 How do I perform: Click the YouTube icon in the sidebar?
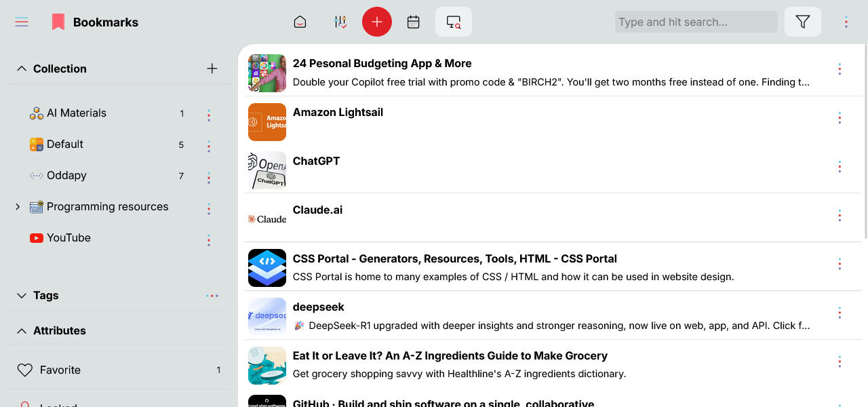[x=36, y=237]
